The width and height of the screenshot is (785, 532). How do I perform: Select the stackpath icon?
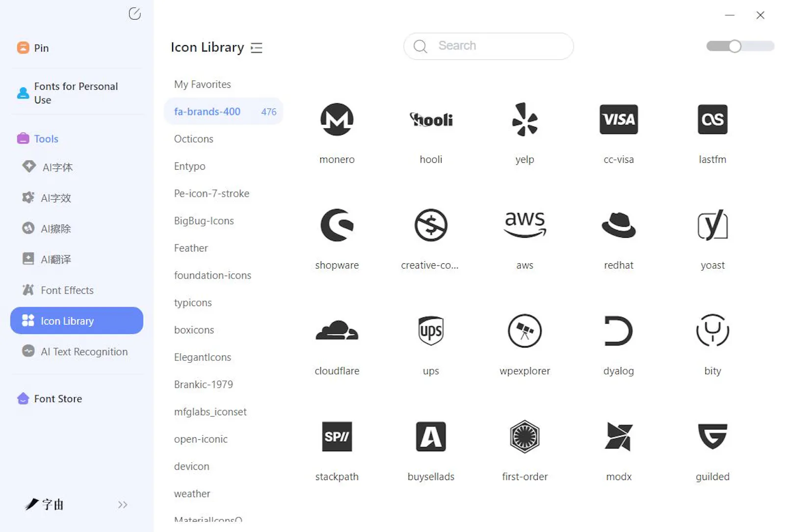(x=337, y=436)
